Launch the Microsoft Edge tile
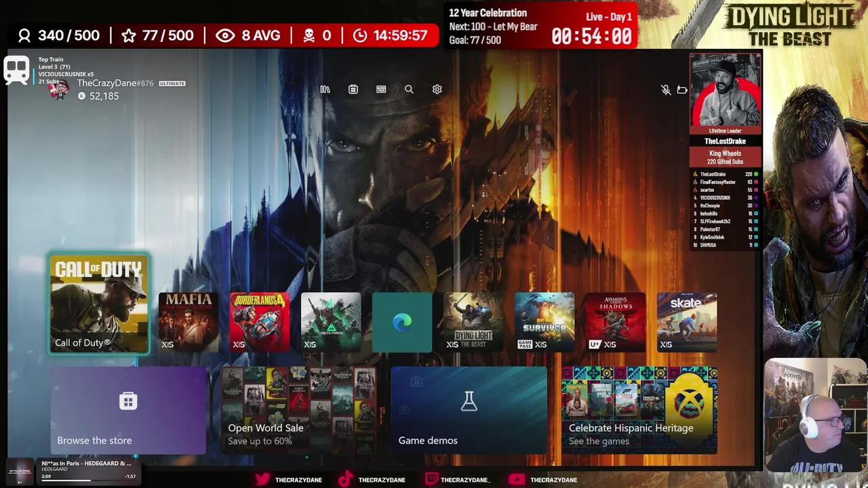868x488 pixels. [x=402, y=323]
